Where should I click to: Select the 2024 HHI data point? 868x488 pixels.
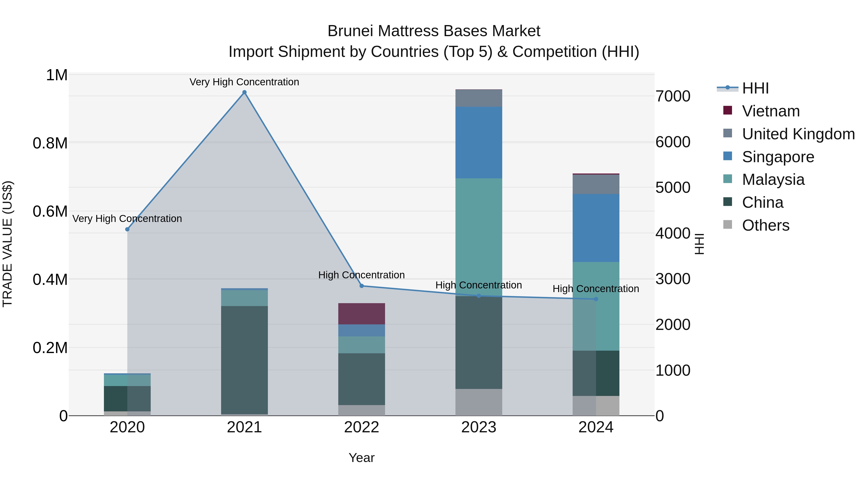(x=596, y=299)
